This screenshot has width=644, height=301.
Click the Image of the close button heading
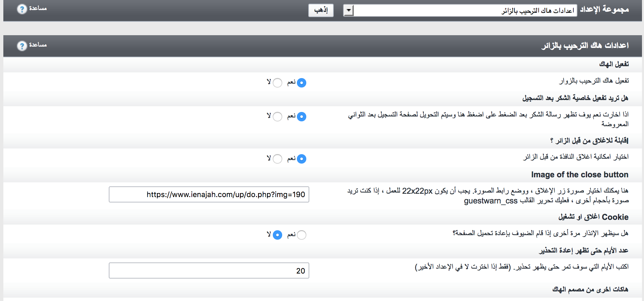coord(579,175)
